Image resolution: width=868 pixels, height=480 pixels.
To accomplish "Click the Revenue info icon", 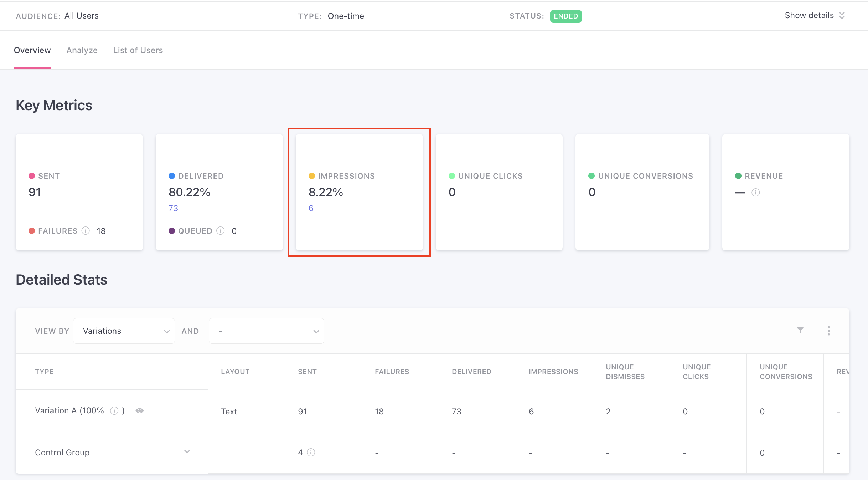I will pos(755,193).
